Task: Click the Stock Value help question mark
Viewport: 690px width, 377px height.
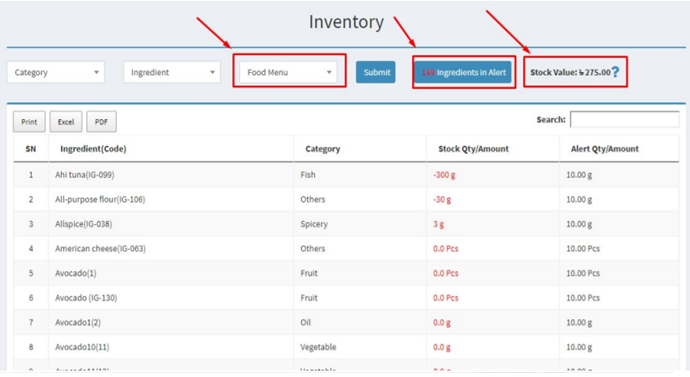Action: coord(616,72)
